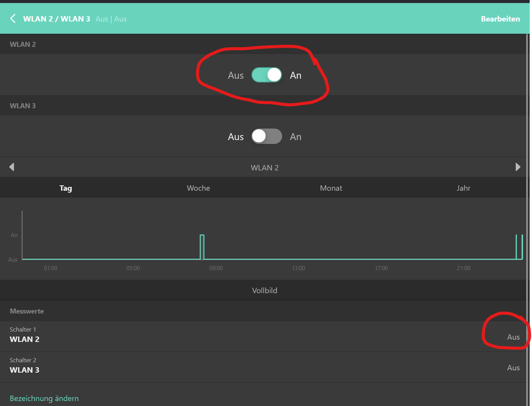Open the chart in Vollbild

pyautogui.click(x=264, y=290)
